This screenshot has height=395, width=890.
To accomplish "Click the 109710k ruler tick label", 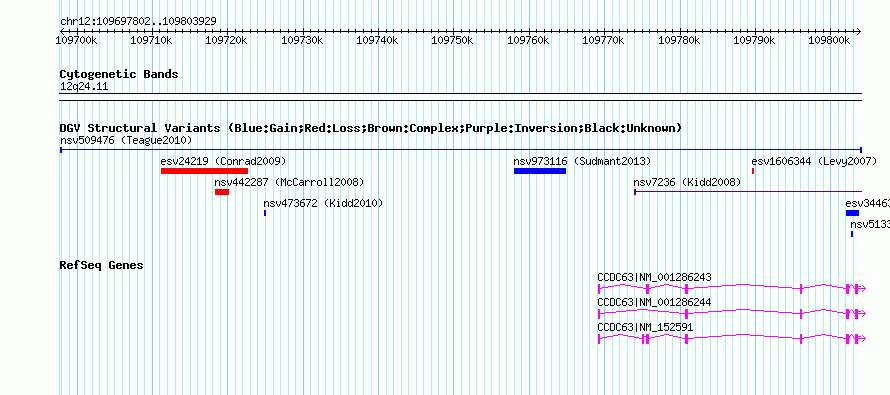I will click(152, 40).
